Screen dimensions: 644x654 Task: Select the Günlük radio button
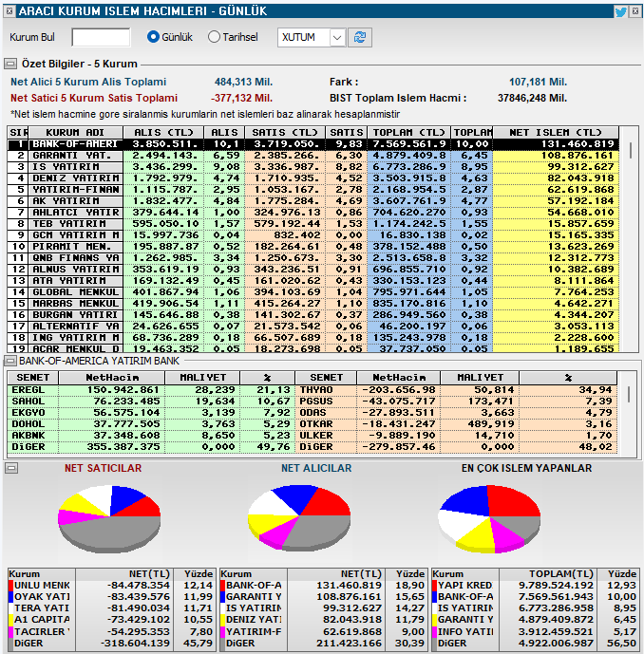153,37
